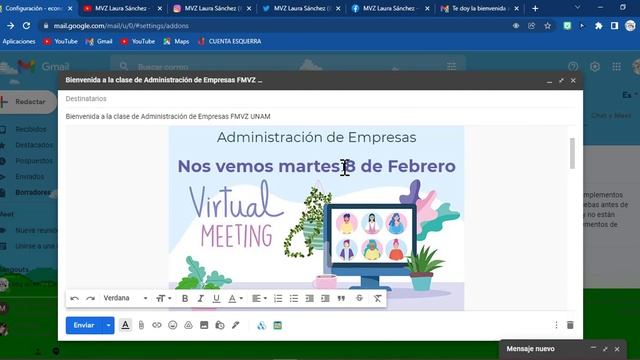Toggle italic formatting
Viewport: 640px width, 360px height.
[200, 298]
